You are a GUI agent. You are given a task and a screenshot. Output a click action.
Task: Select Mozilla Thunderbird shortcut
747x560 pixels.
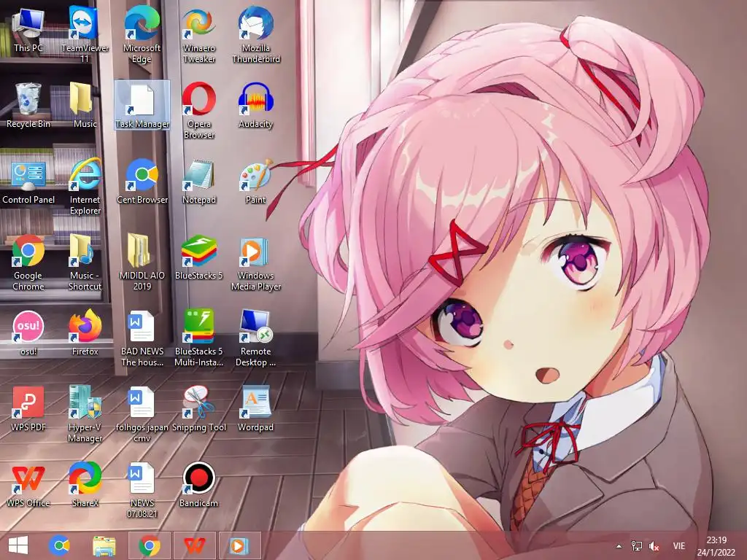click(x=256, y=34)
